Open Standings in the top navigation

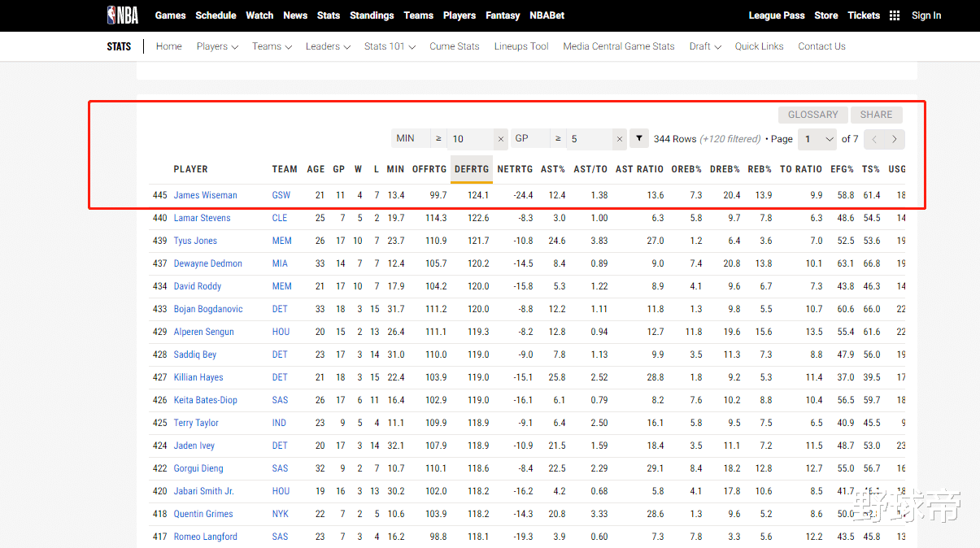tap(372, 15)
